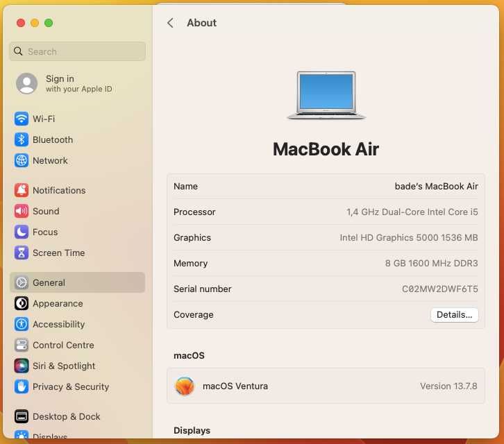Click the Wi-Fi icon in sidebar

pos(22,119)
